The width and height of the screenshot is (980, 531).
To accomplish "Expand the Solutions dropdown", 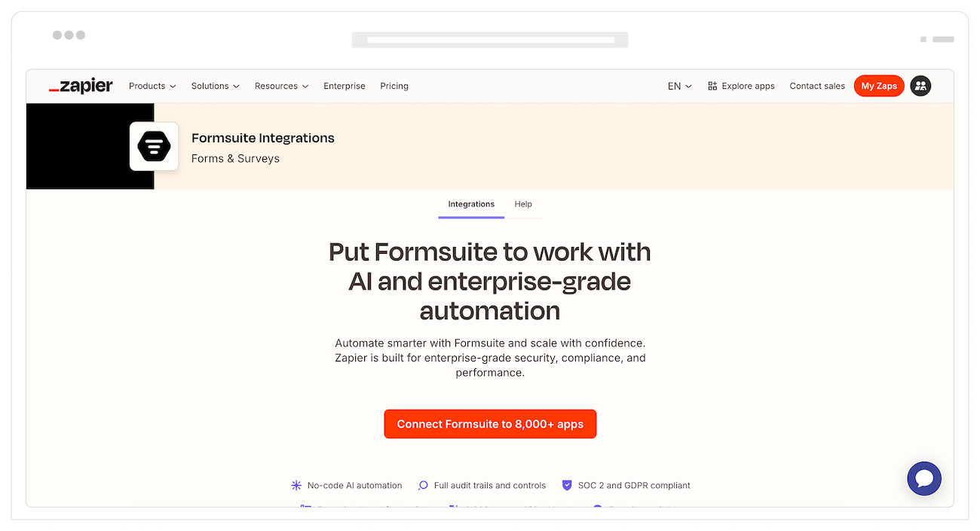I will pyautogui.click(x=215, y=86).
